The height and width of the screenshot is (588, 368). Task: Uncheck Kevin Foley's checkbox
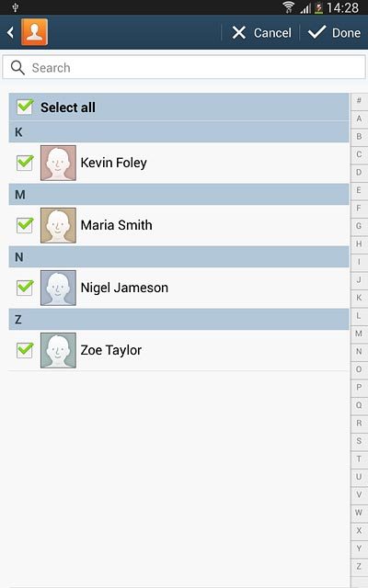(x=25, y=163)
